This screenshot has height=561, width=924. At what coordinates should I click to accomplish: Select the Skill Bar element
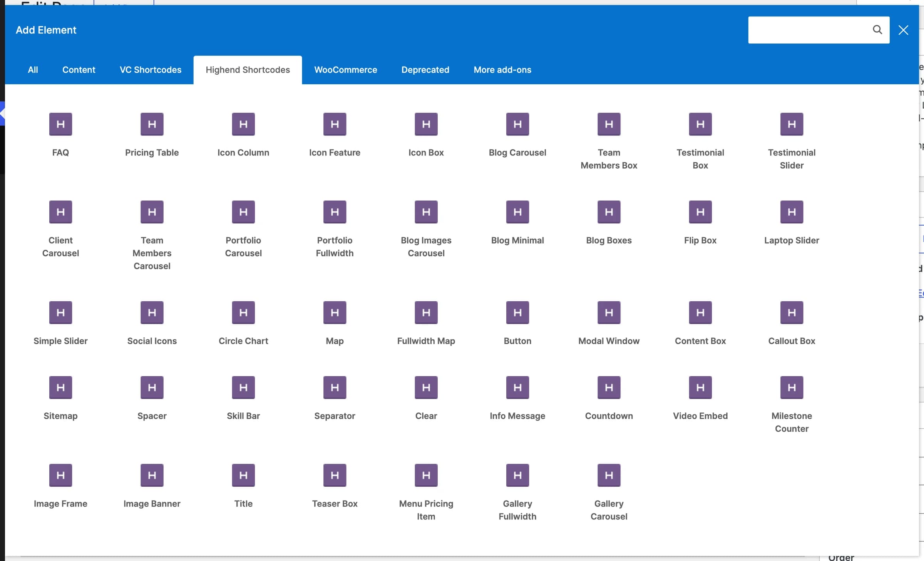[x=243, y=398]
